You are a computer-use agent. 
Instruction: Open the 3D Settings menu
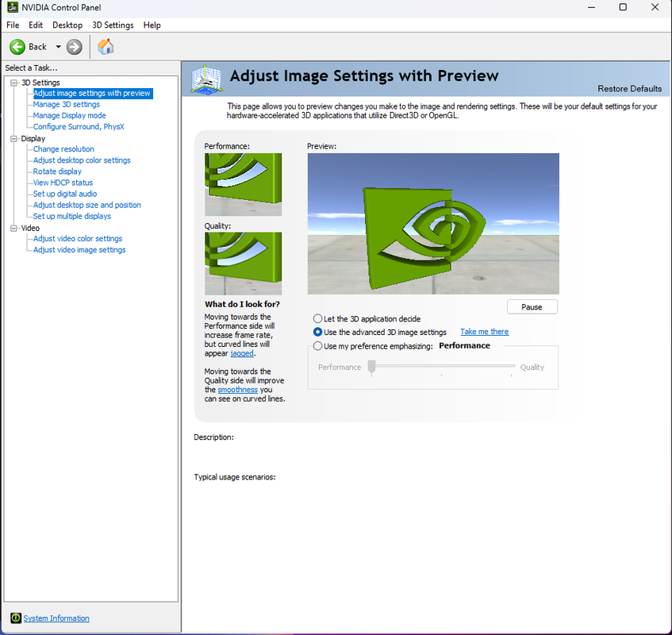(x=113, y=25)
